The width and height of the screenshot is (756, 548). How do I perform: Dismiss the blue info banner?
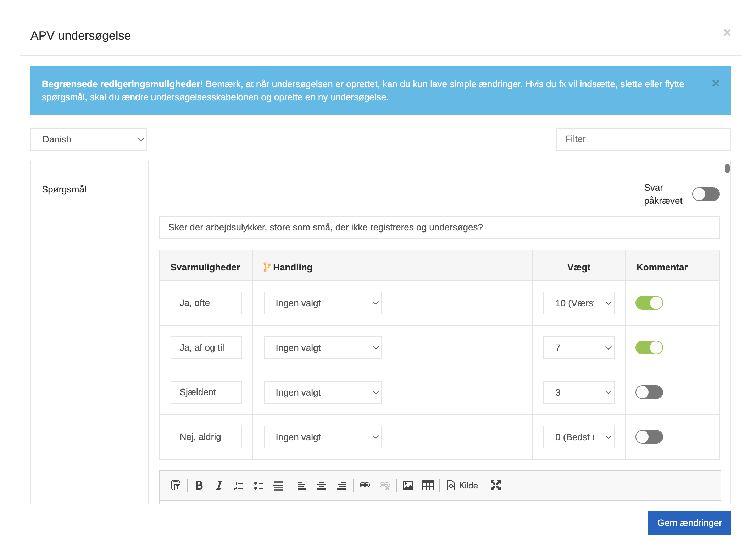coord(716,83)
